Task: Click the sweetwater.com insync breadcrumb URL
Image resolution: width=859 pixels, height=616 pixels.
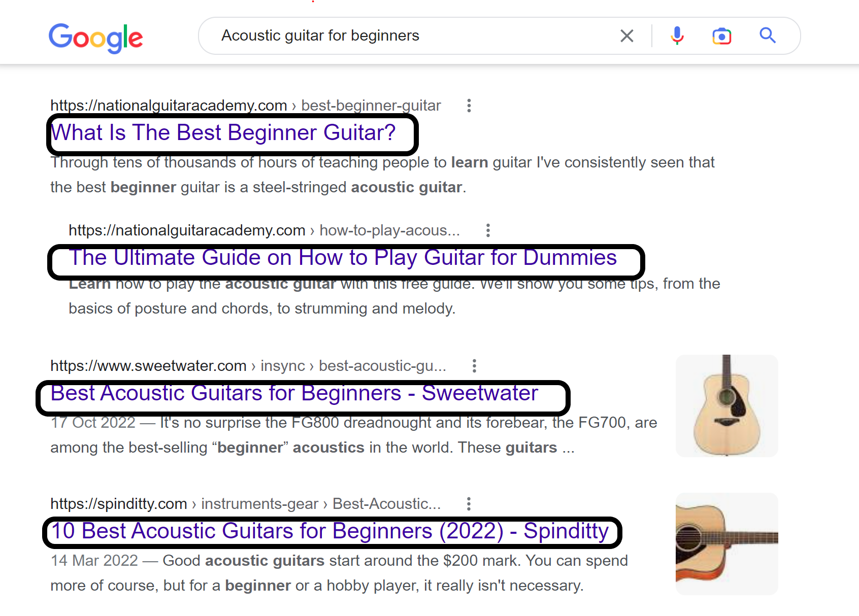Action: [x=248, y=366]
